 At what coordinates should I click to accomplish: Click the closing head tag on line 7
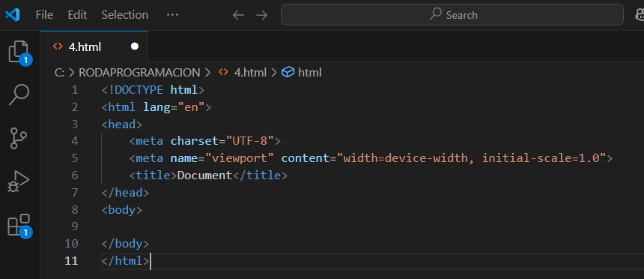click(x=125, y=193)
